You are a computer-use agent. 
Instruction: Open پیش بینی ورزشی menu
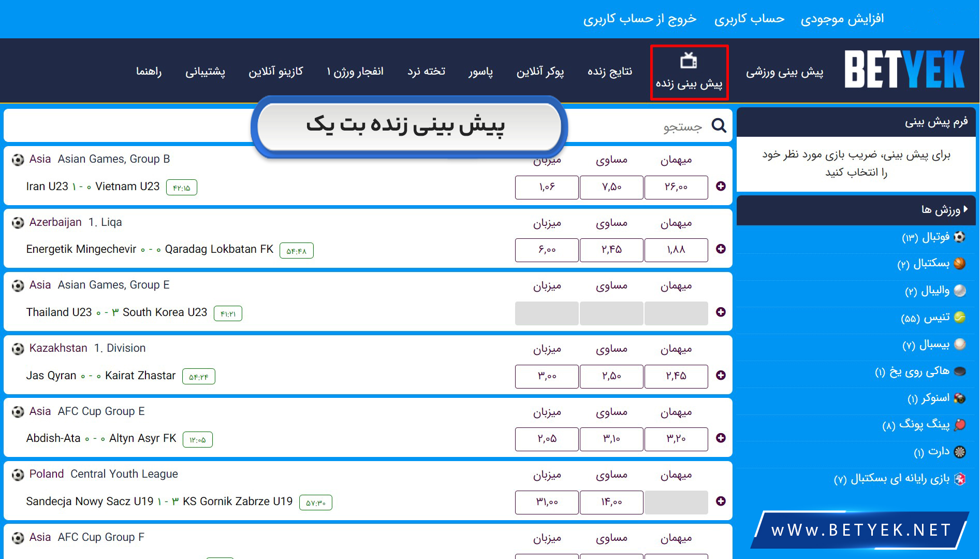pyautogui.click(x=784, y=71)
